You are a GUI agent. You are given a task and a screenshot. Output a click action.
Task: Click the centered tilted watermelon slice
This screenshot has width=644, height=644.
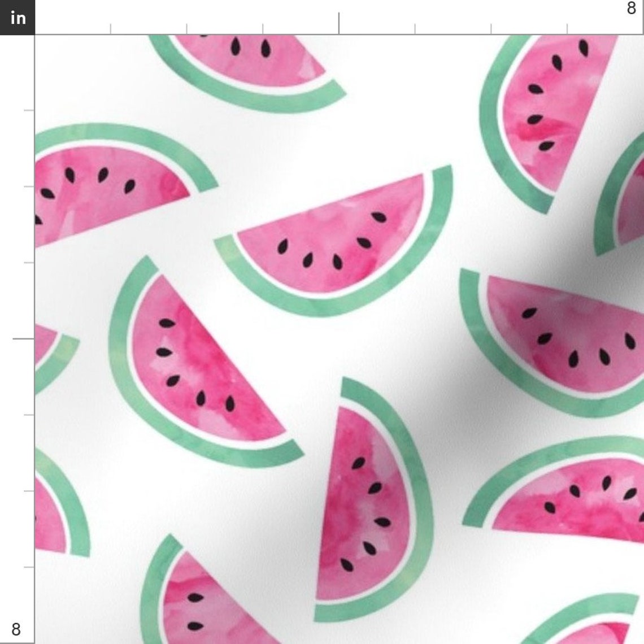328,243
